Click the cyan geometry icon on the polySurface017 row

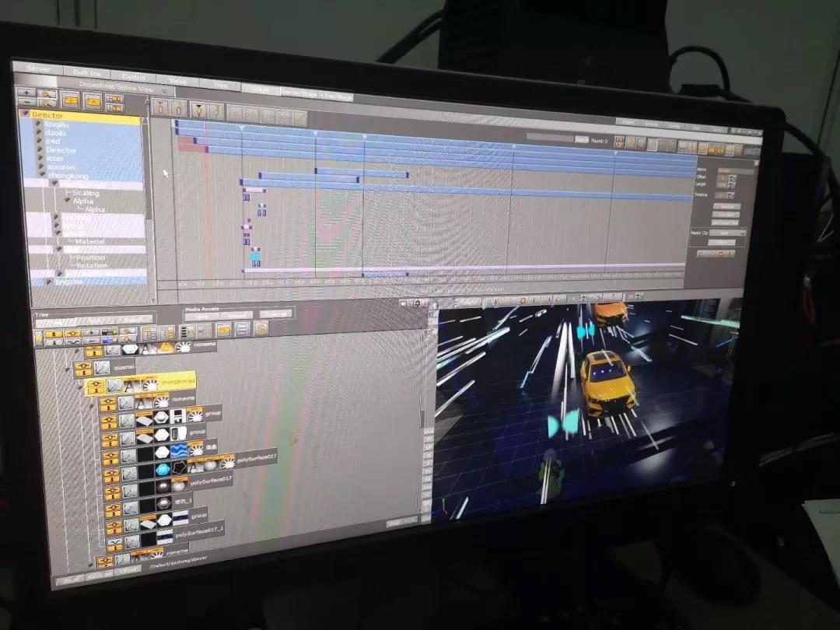(163, 470)
